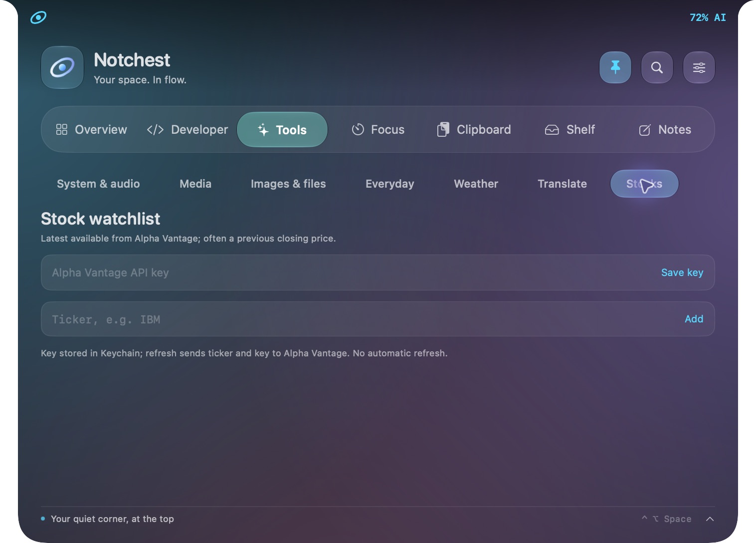The height and width of the screenshot is (543, 756).
Task: Click the Space keyboard shortcut hint
Action: [x=667, y=519]
